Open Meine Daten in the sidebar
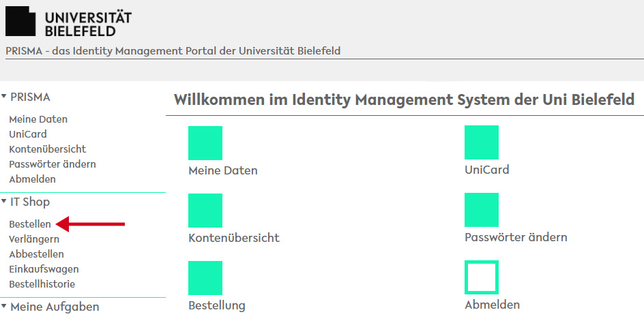This screenshot has width=644, height=323. coord(38,119)
